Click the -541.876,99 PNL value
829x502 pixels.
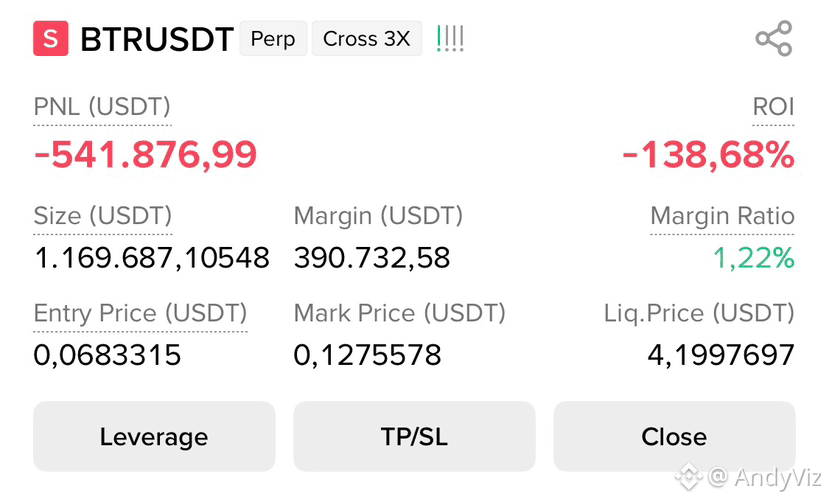click(145, 154)
